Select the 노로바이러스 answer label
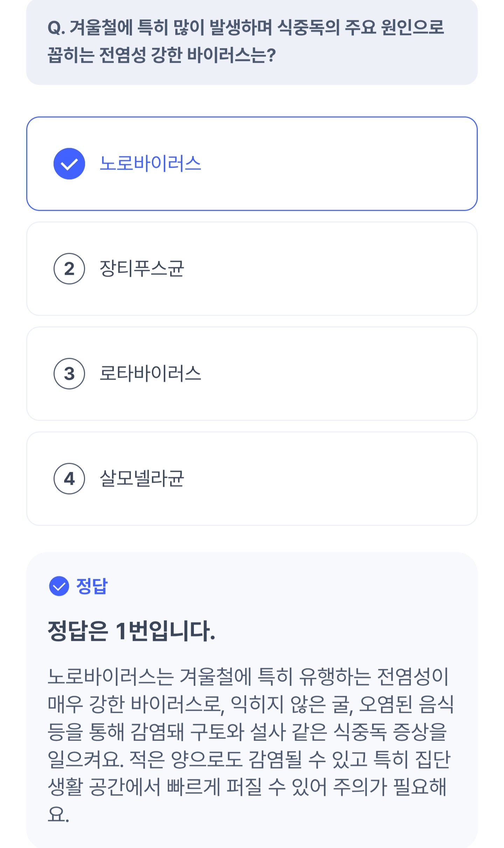The image size is (504, 848). [150, 164]
